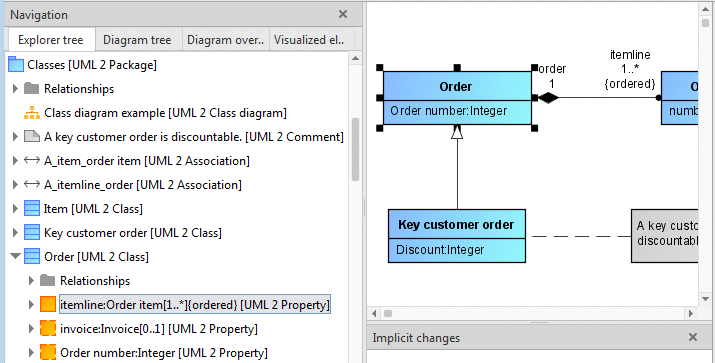Expand the top-level Relationships folder
Viewport: 715px width, 363px height.
tap(15, 88)
